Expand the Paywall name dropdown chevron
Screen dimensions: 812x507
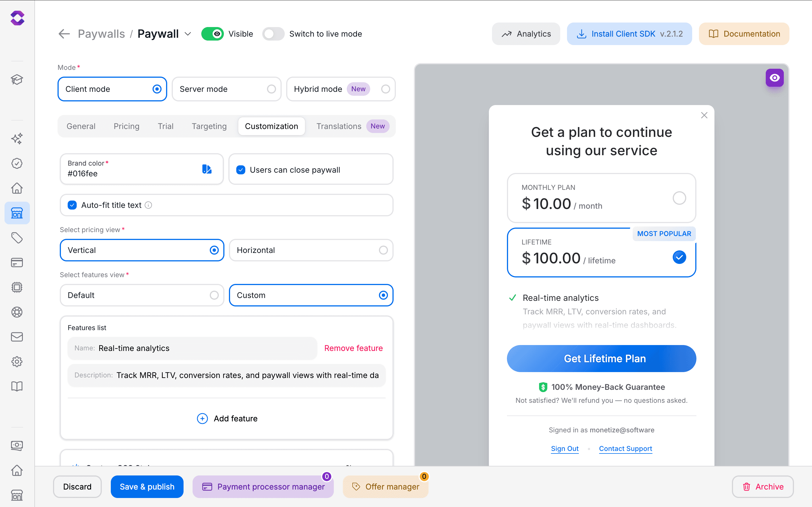(x=188, y=34)
